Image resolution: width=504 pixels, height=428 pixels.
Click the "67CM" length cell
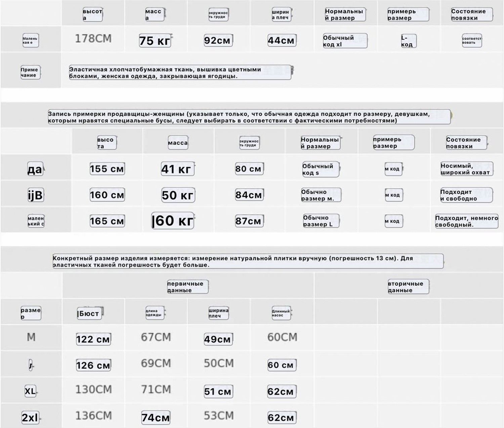point(156,337)
